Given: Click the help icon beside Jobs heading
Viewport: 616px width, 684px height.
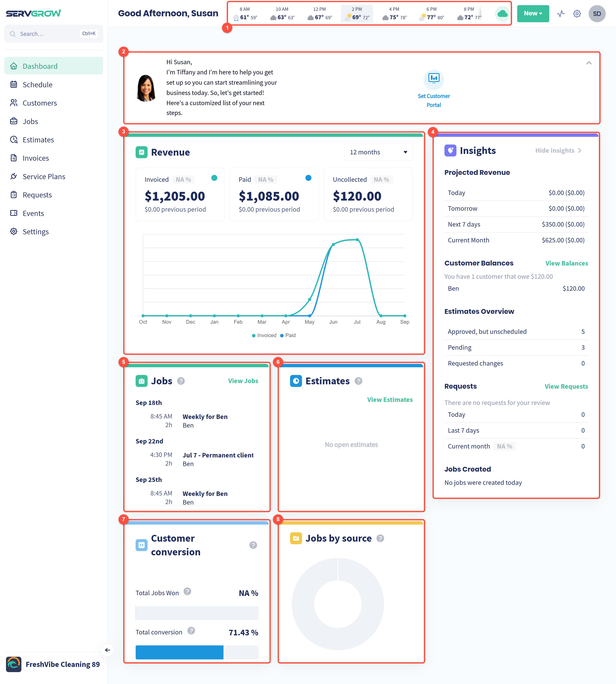Looking at the screenshot, I should coord(181,381).
